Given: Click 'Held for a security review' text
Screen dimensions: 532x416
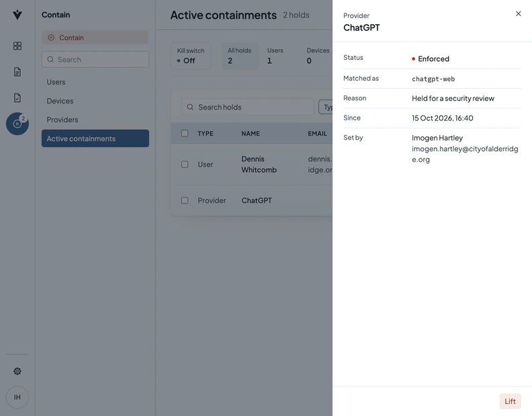Looking at the screenshot, I should [x=453, y=98].
